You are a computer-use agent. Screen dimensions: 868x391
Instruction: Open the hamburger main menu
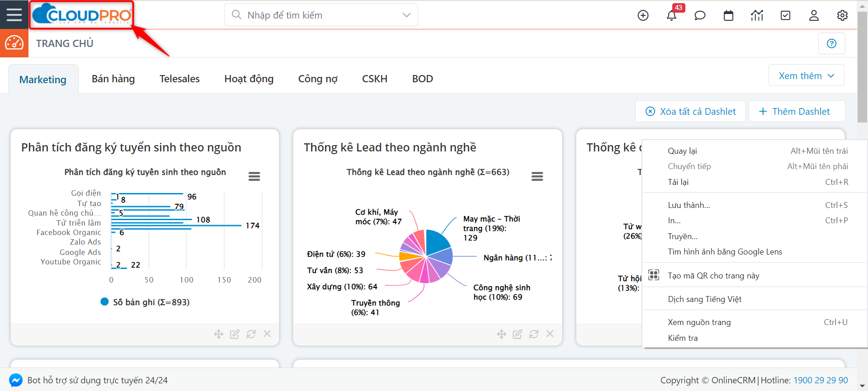(x=14, y=14)
